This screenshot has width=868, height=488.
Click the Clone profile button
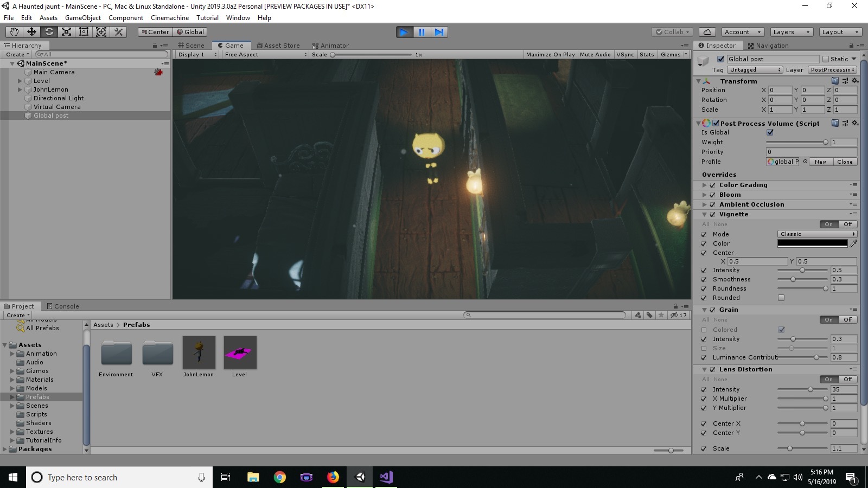point(845,162)
